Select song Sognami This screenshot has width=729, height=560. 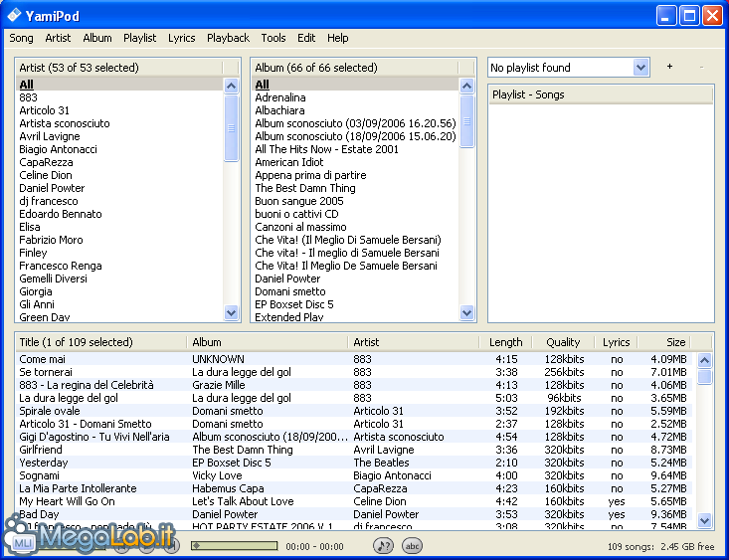click(354, 475)
